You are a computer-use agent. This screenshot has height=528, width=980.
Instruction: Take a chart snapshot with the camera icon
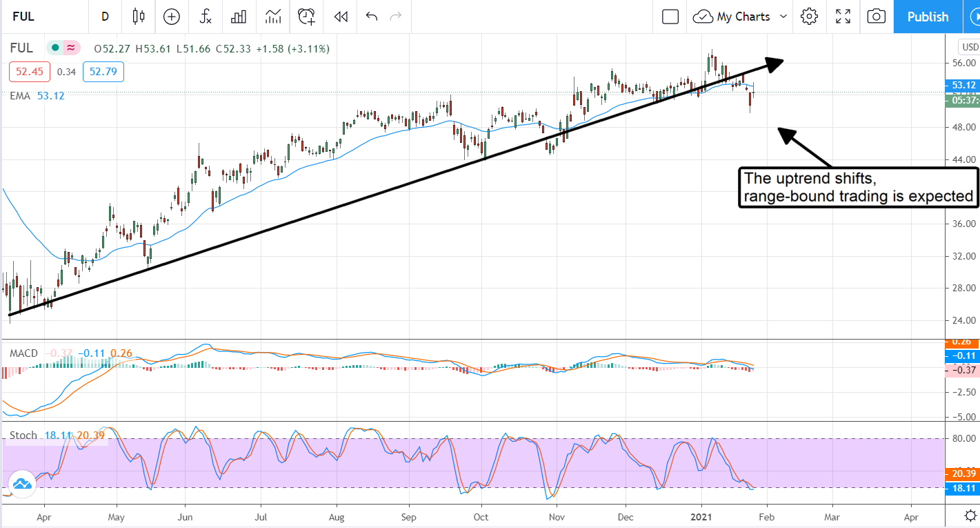876,17
